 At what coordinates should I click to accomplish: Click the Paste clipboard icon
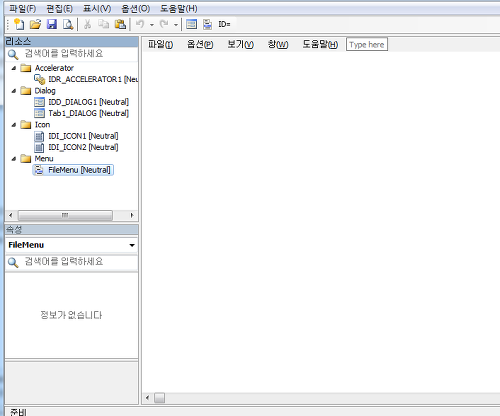tap(120, 24)
